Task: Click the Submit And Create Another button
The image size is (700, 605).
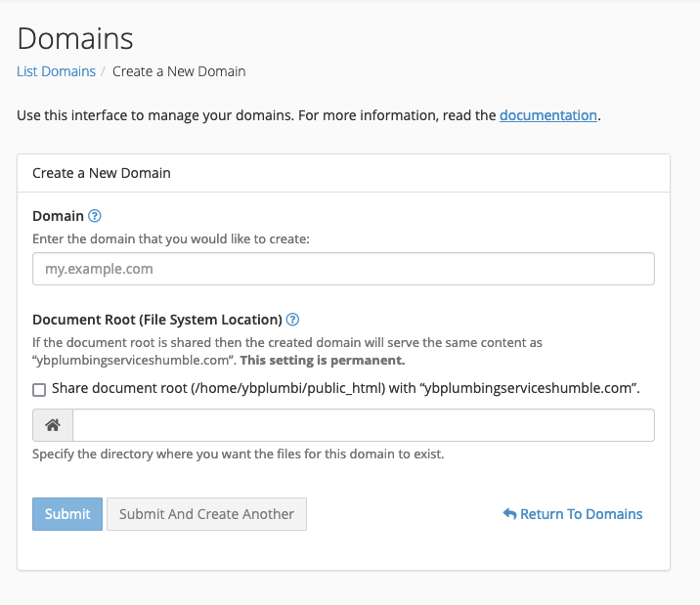Action: click(x=206, y=514)
